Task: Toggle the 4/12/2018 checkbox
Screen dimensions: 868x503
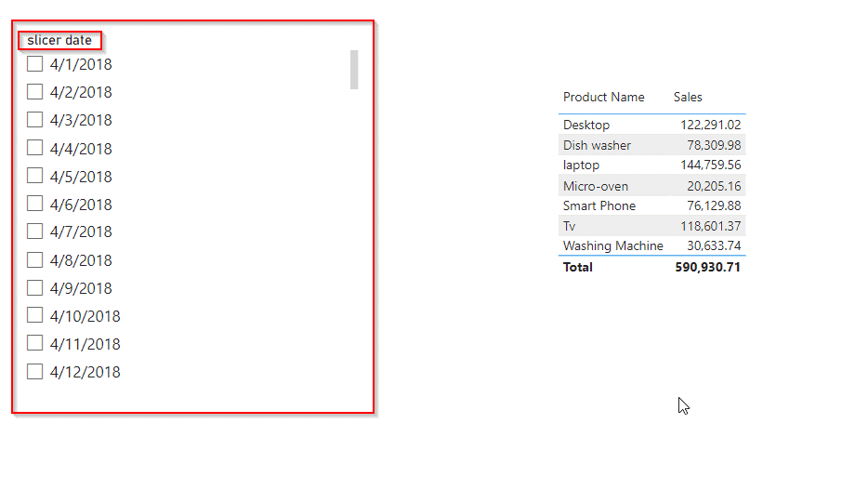Action: pos(35,371)
